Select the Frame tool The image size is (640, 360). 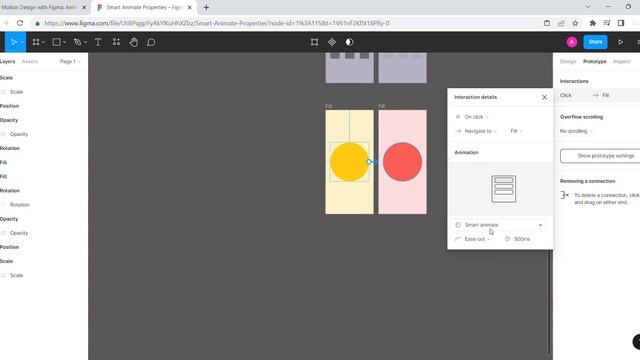point(36,42)
